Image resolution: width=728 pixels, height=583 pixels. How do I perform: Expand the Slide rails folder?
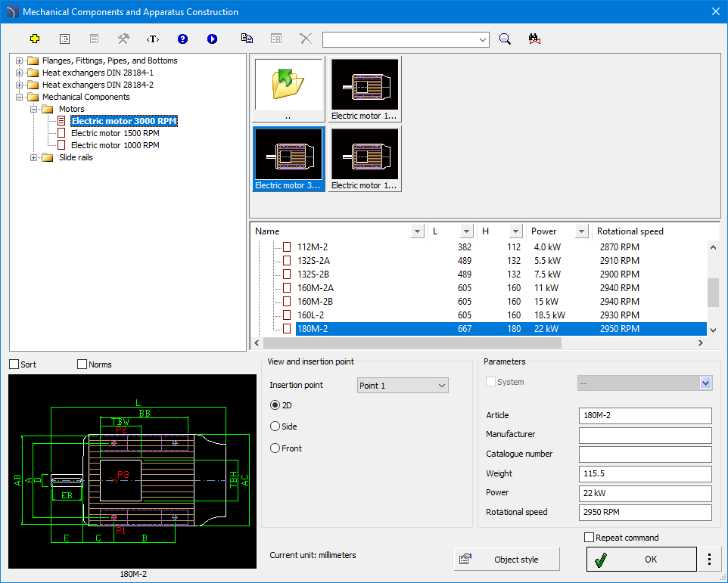(33, 158)
